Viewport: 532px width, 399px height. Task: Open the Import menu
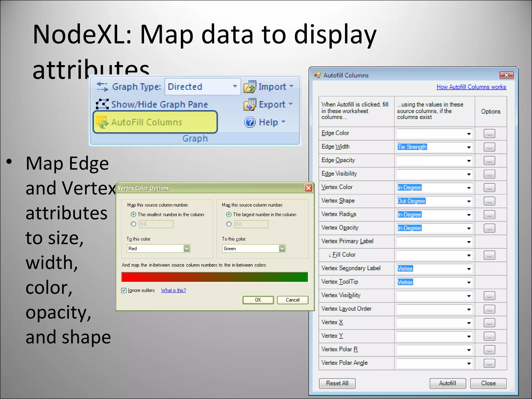[269, 87]
